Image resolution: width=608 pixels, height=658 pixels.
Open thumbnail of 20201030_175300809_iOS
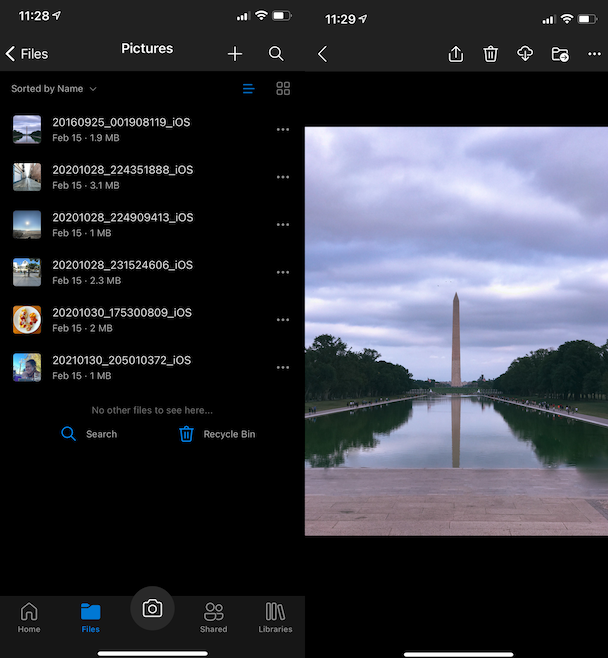(27, 320)
